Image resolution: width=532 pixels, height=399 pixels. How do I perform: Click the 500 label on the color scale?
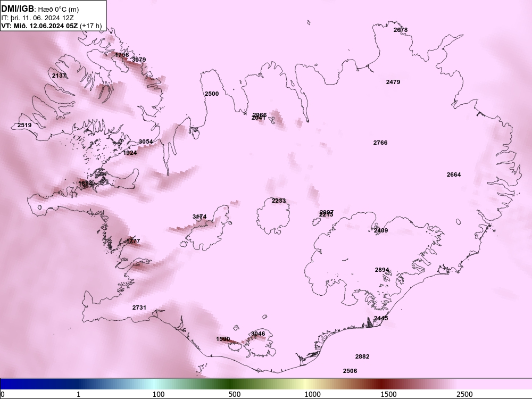click(235, 394)
